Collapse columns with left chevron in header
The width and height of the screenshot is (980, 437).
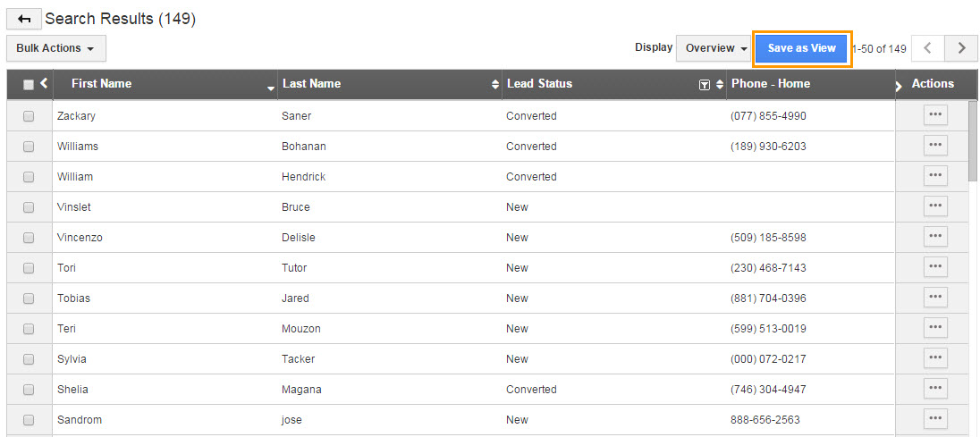(43, 83)
